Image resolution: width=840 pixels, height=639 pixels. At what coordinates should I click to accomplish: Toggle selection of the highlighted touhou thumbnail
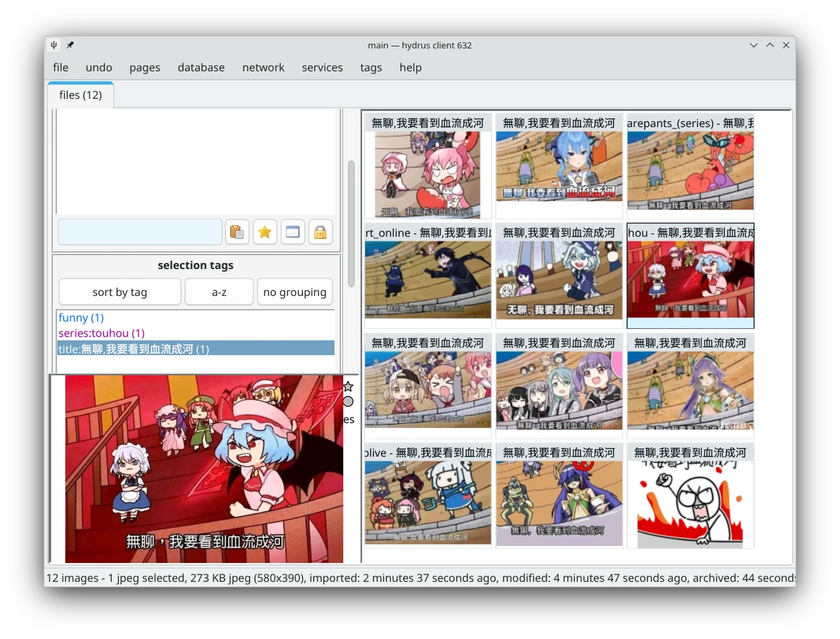point(690,276)
